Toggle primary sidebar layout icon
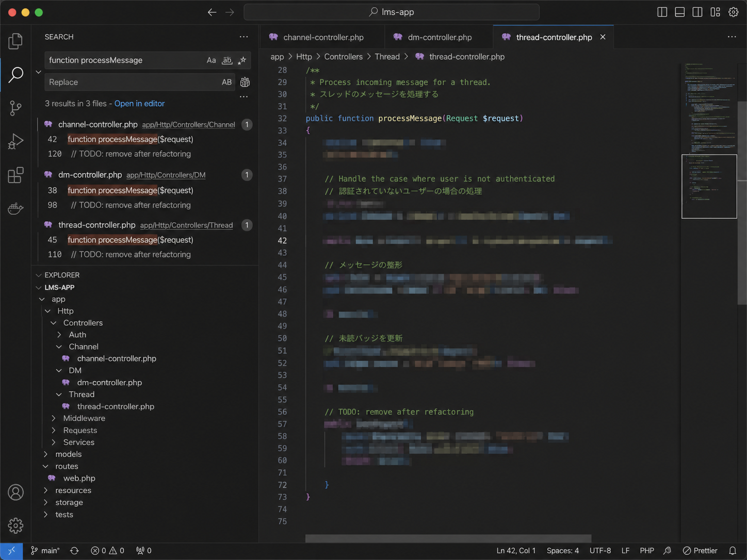Viewport: 747px width, 560px height. pyautogui.click(x=662, y=12)
